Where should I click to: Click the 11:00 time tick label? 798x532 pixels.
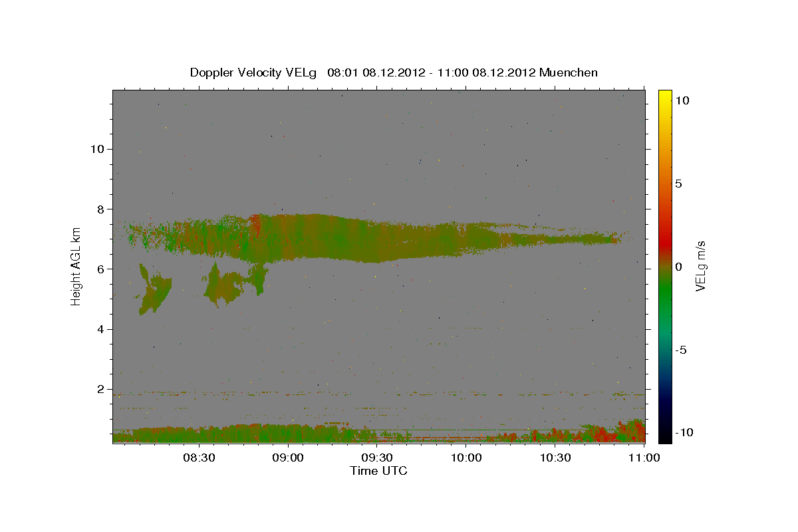pyautogui.click(x=644, y=458)
